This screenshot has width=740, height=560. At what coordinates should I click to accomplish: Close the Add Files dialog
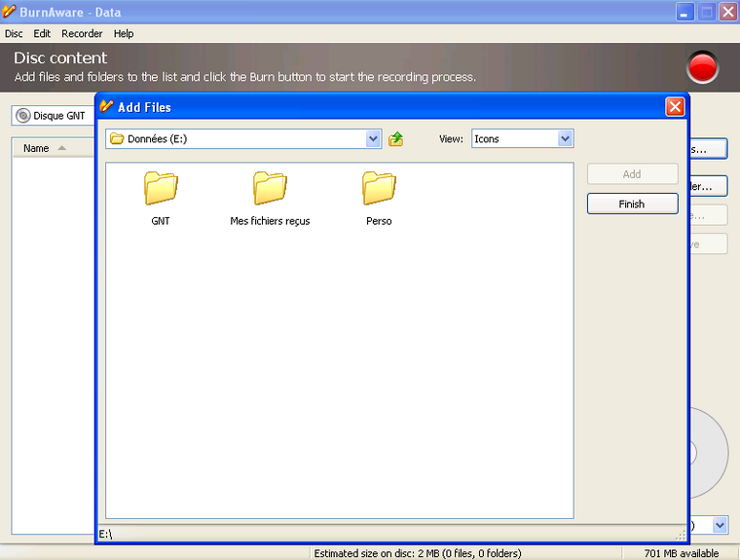(675, 107)
